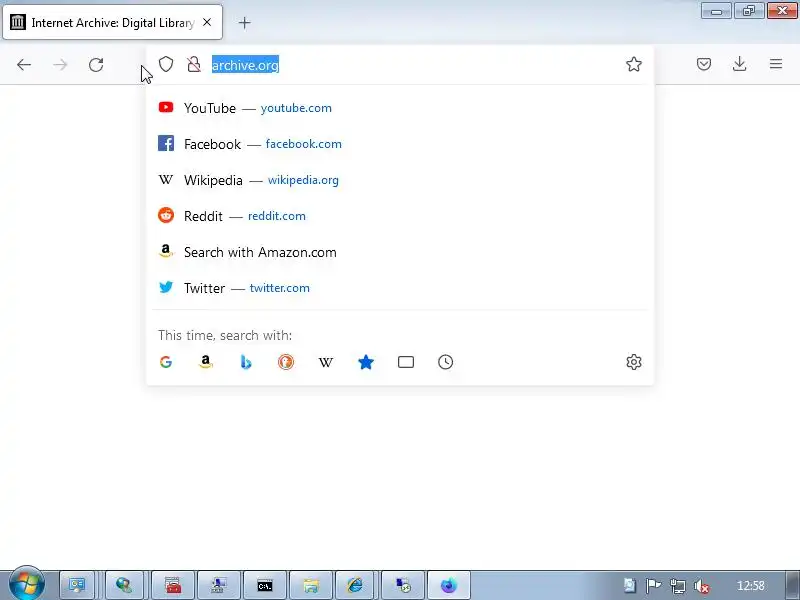Open red toolbox app in taskbar
The image size is (800, 600).
tap(173, 585)
